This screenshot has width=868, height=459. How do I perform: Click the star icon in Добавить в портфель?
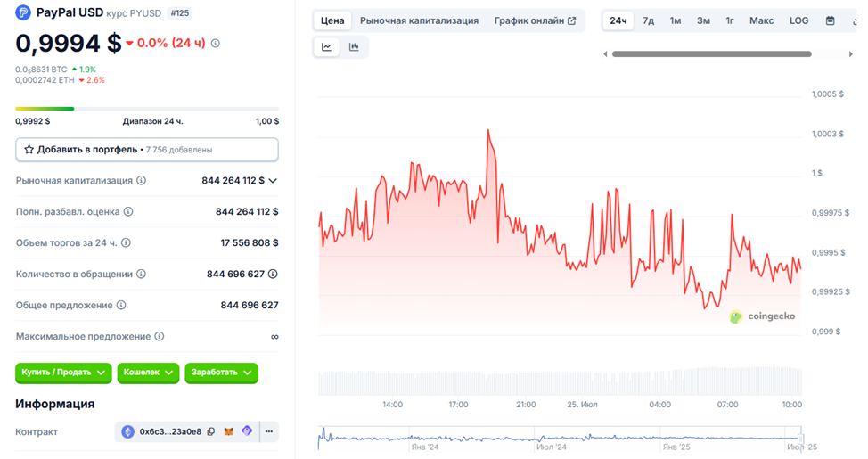(x=29, y=150)
